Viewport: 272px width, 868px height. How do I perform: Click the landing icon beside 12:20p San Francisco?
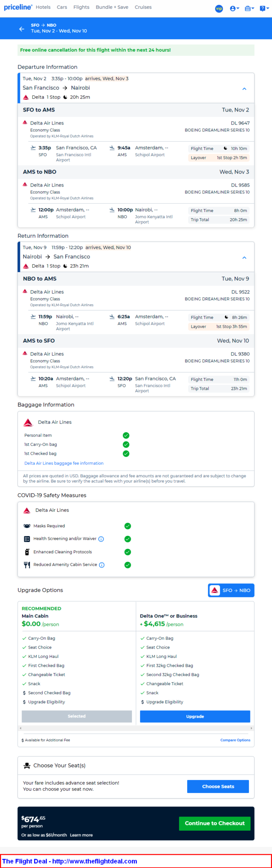tap(112, 379)
